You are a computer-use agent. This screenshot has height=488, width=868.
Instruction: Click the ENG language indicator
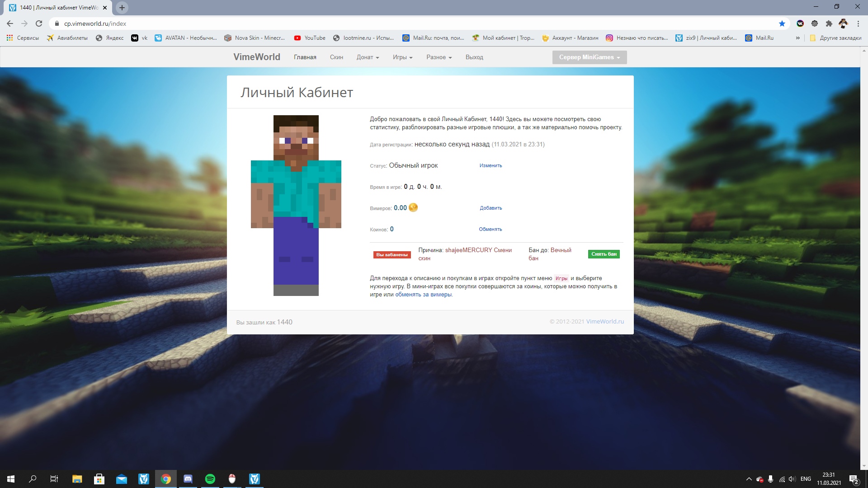(806, 479)
